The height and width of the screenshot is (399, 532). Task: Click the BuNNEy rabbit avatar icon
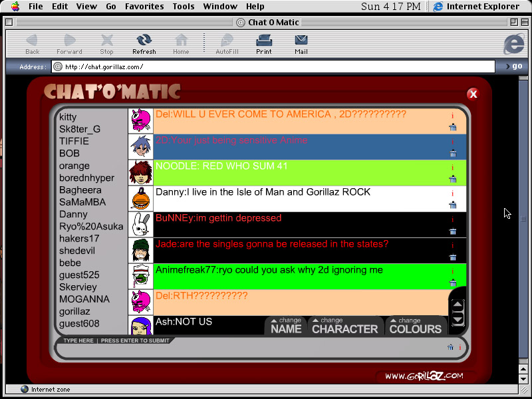[x=140, y=224]
